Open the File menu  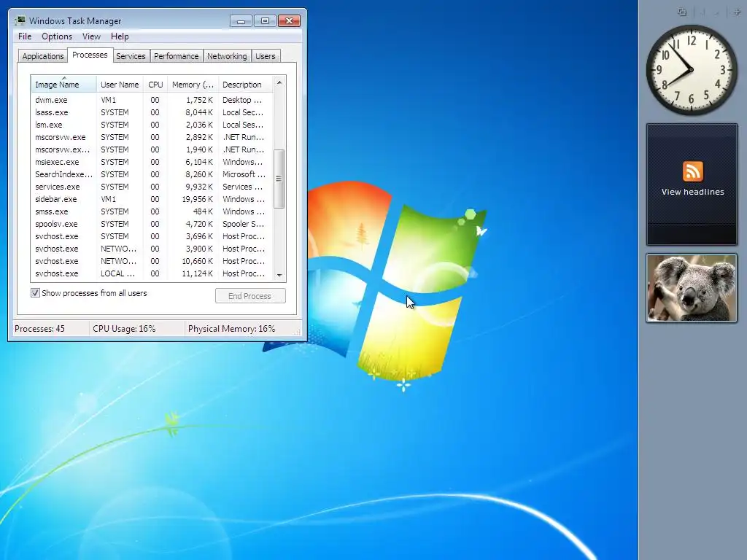click(25, 36)
